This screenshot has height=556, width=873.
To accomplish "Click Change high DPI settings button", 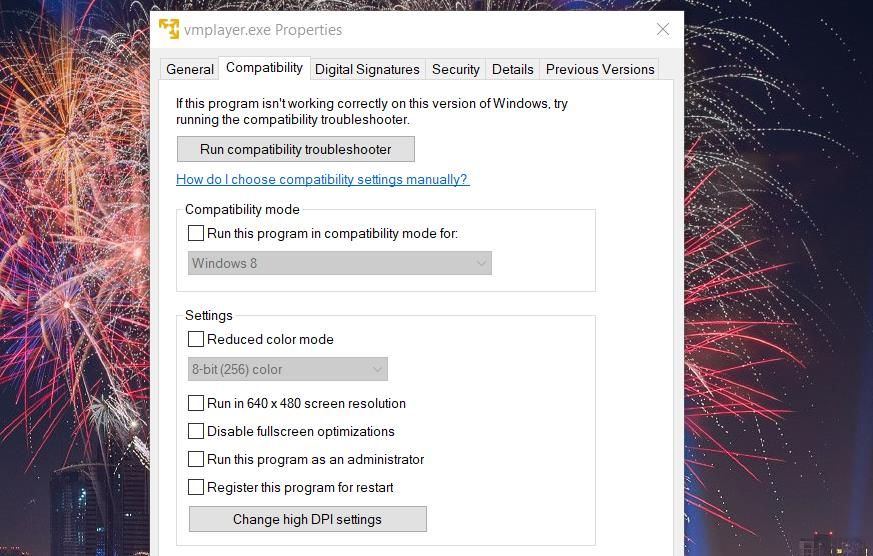I will tap(308, 519).
